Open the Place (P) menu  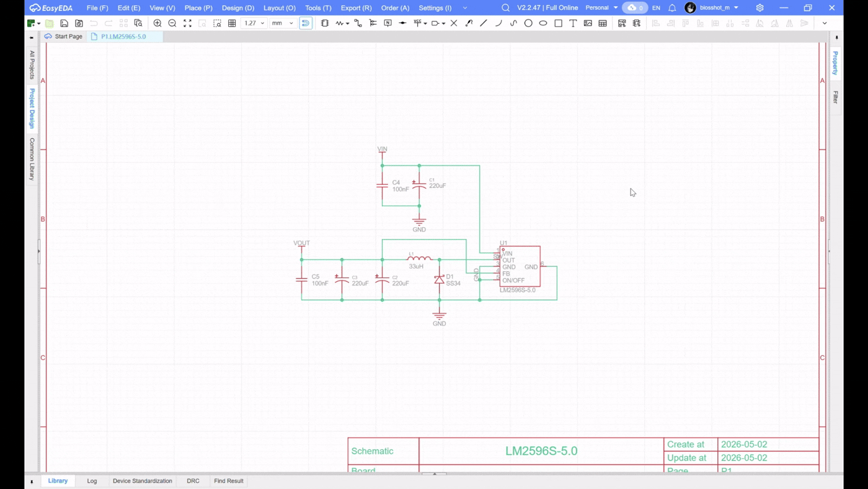(x=198, y=8)
